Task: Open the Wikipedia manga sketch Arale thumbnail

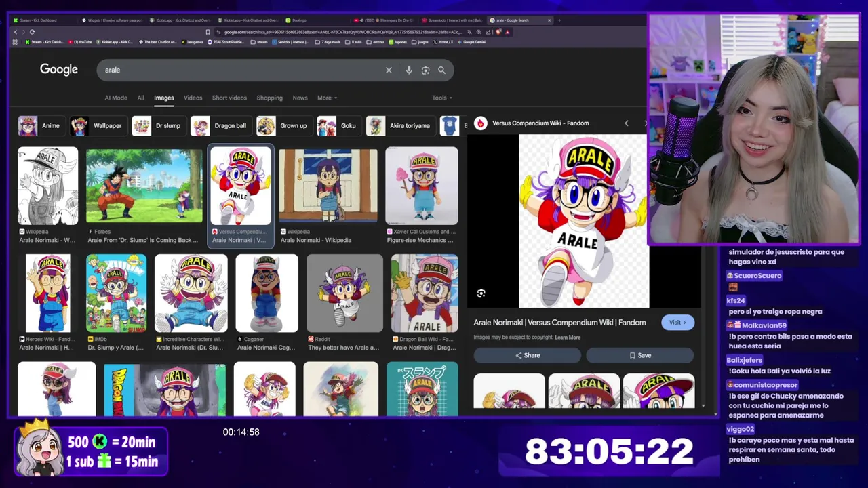Action: (x=47, y=186)
